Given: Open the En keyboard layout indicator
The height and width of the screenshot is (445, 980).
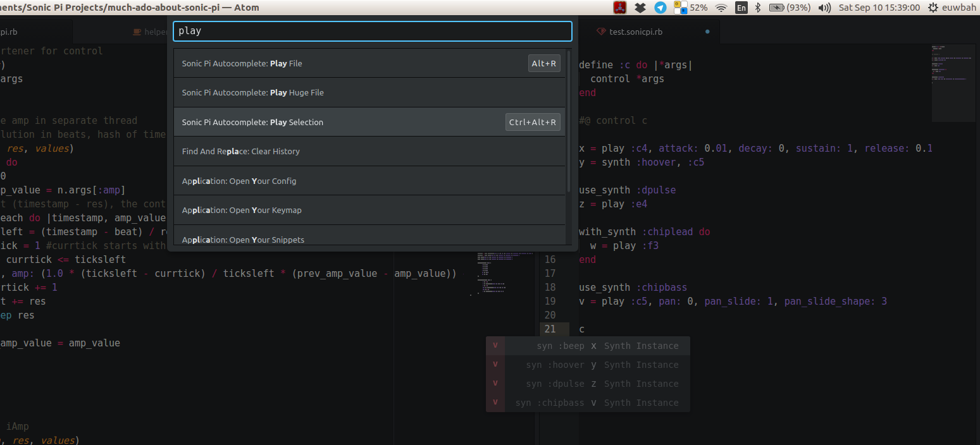Looking at the screenshot, I should click(x=741, y=8).
